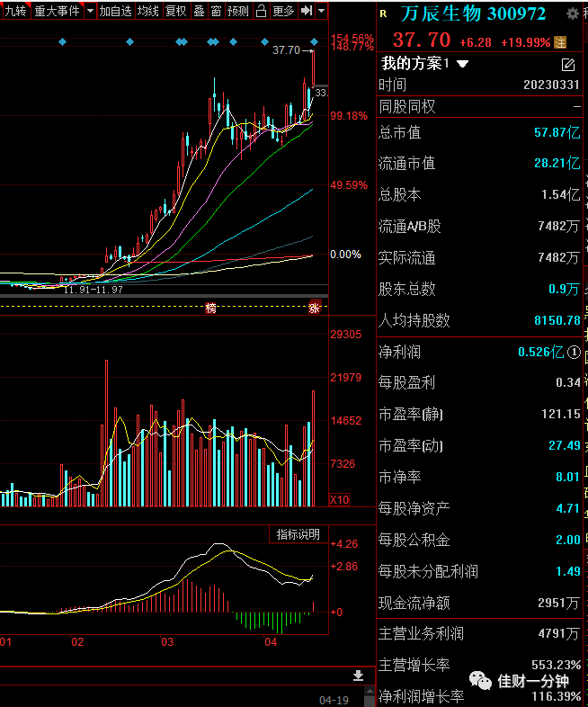The image size is (588, 707).
Task: Toggle the 复权 price adjustment
Action: click(175, 11)
